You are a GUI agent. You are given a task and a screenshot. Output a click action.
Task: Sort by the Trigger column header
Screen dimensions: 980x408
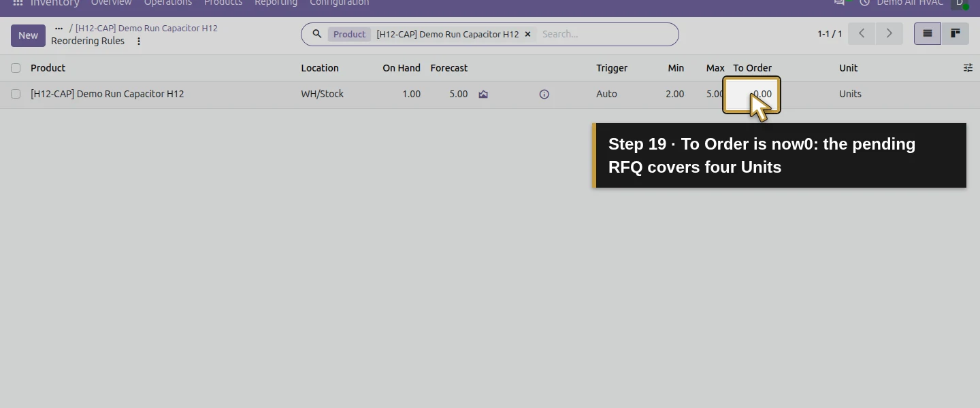pos(612,68)
